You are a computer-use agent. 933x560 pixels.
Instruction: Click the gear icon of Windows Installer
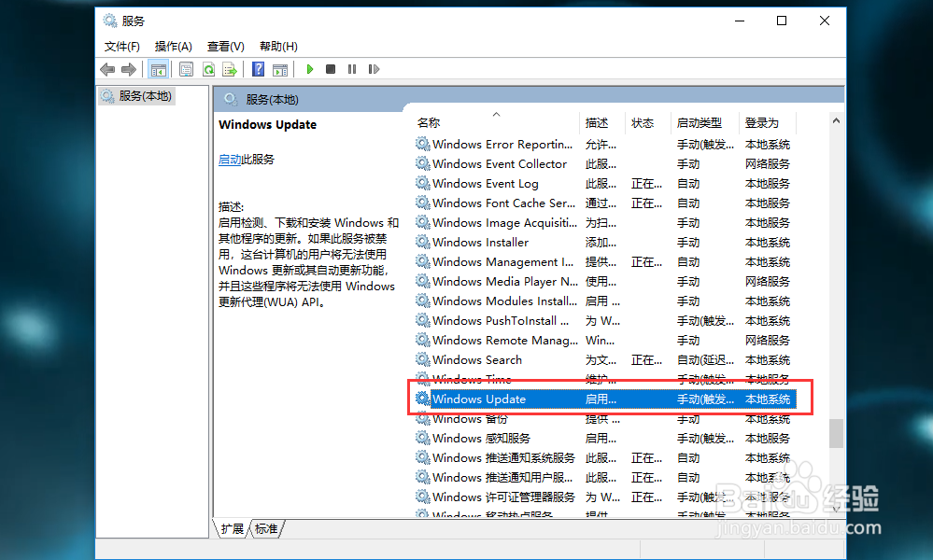(x=422, y=242)
